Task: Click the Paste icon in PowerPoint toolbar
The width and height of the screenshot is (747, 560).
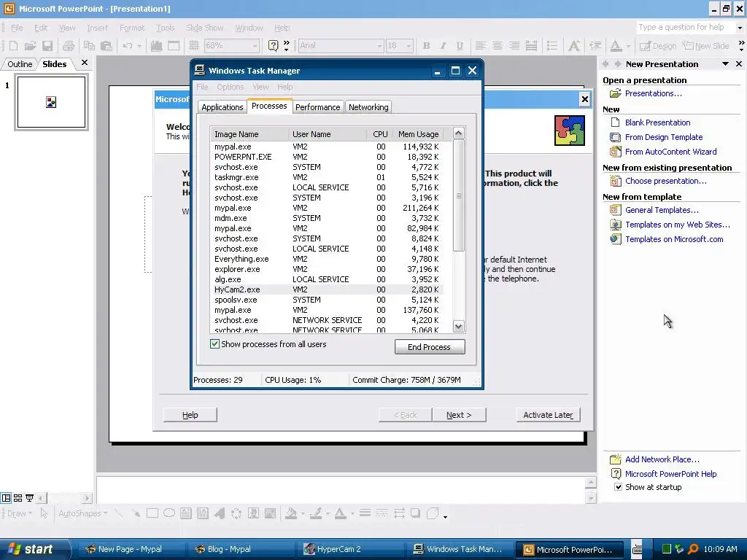Action: pyautogui.click(x=107, y=46)
